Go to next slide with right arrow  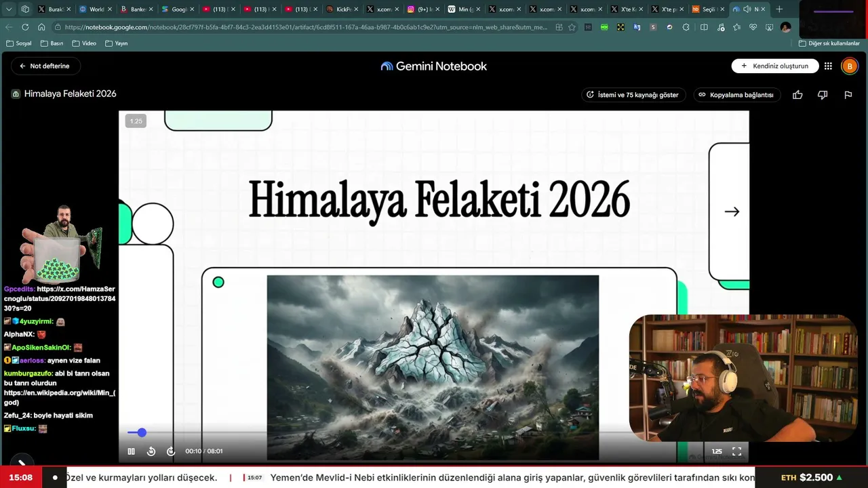point(732,211)
